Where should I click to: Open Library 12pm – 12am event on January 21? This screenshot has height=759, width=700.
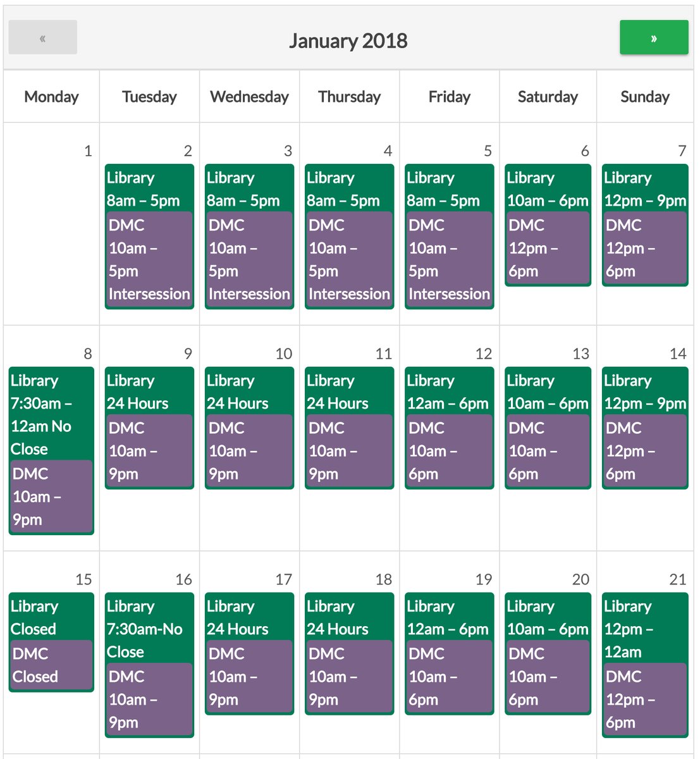(x=644, y=629)
